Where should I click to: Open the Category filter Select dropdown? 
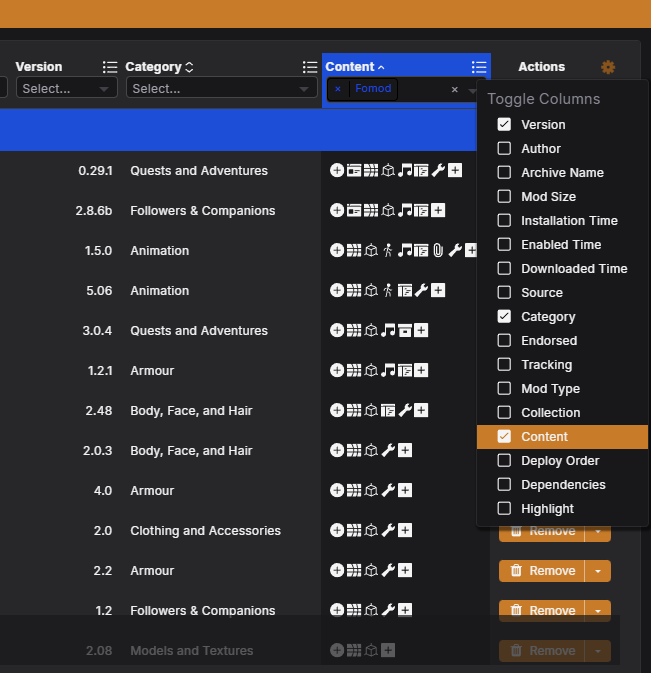coord(221,88)
